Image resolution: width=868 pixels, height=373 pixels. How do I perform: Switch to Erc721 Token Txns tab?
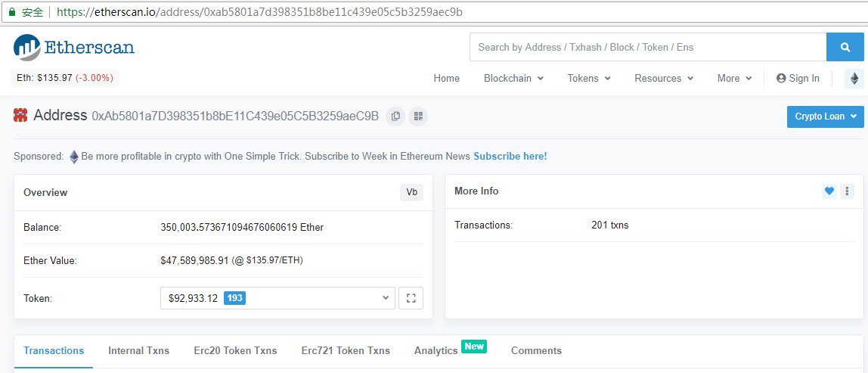(x=346, y=351)
